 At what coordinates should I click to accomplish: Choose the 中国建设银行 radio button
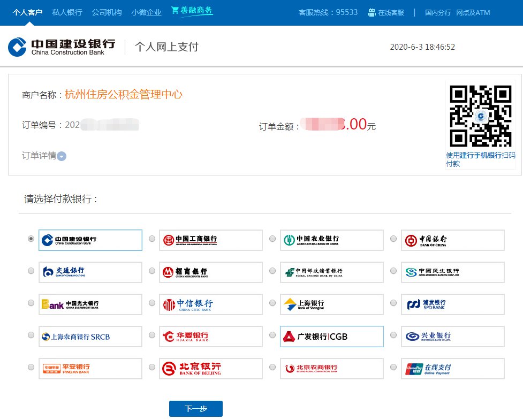point(31,239)
